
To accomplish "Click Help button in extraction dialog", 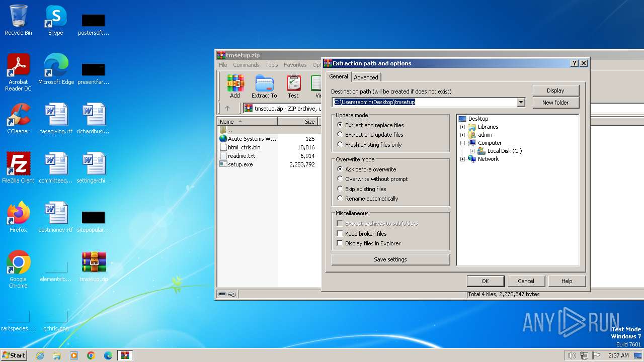I will tap(567, 281).
